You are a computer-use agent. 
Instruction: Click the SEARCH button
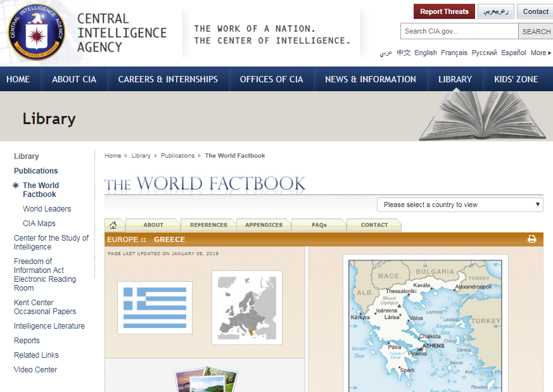tap(536, 32)
